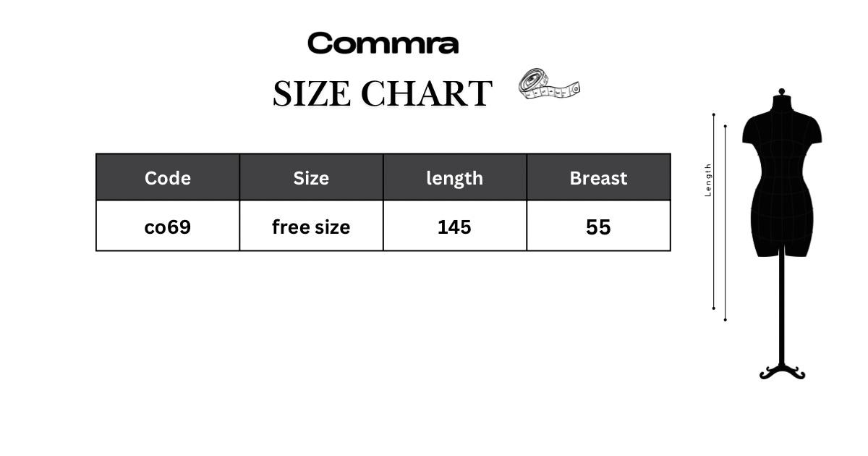Click the mannequin's left shoulder cap
Viewport: 868px width, 456px height.
tap(813, 129)
